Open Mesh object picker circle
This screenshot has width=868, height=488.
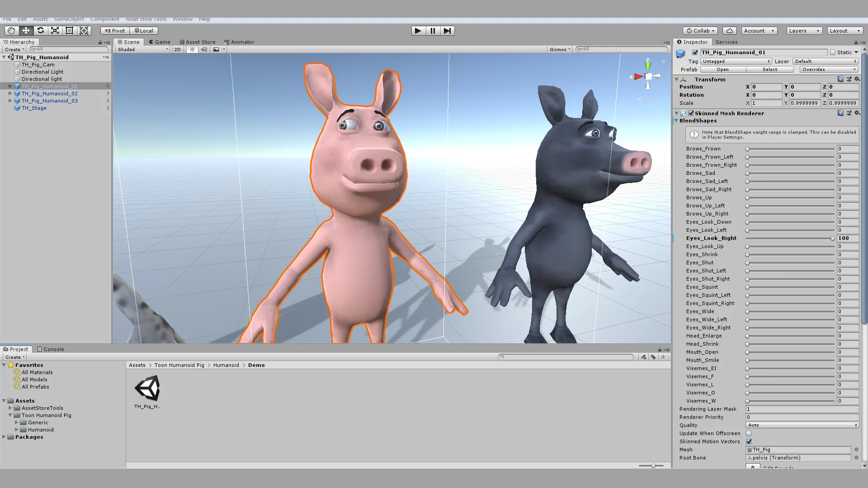tap(856, 450)
